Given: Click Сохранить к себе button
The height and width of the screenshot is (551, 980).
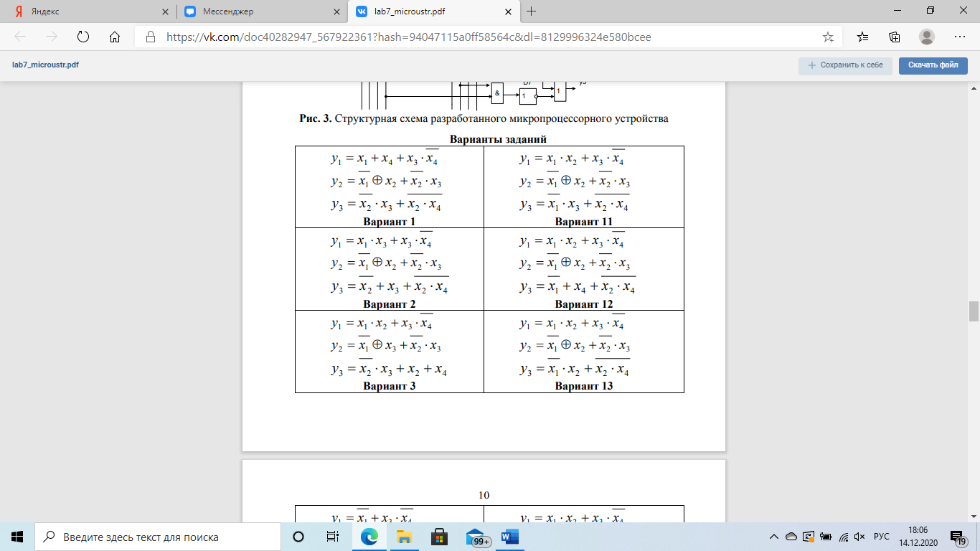Looking at the screenshot, I should 845,65.
